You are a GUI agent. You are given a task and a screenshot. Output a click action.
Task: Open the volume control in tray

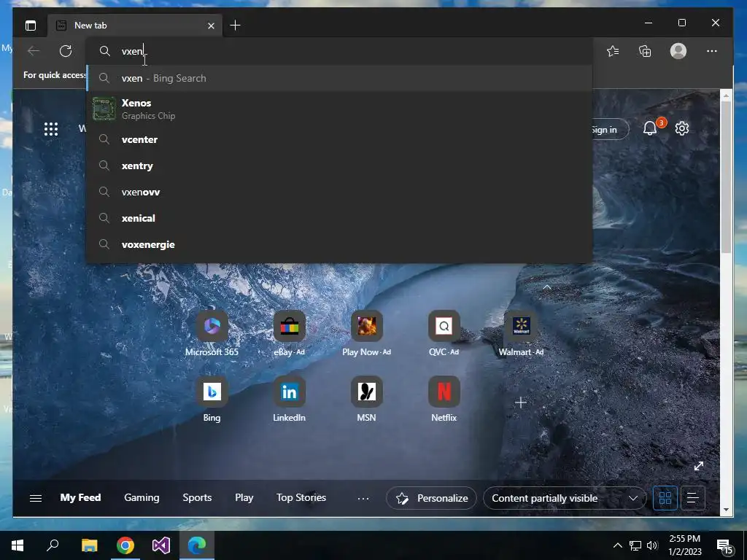652,545
